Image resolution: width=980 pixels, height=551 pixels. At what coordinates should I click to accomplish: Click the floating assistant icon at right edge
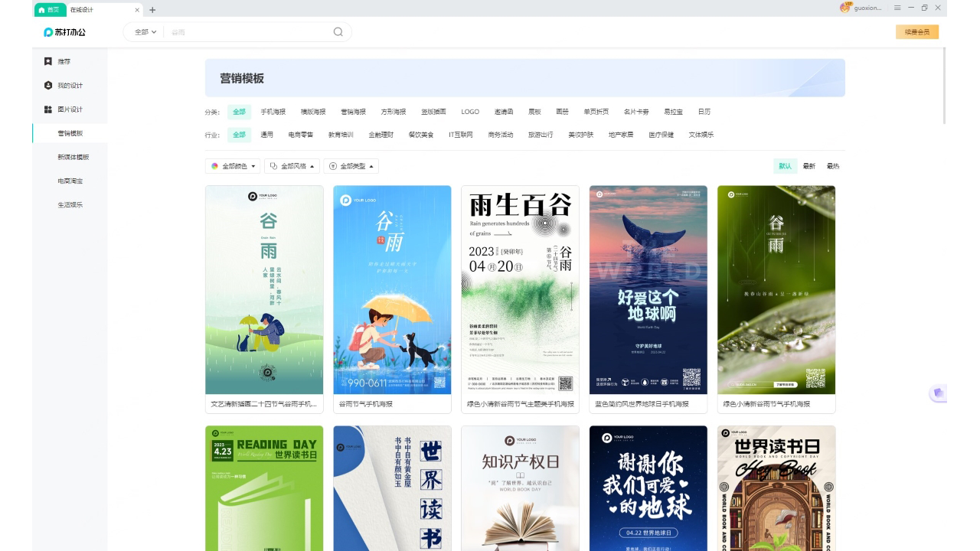click(938, 393)
